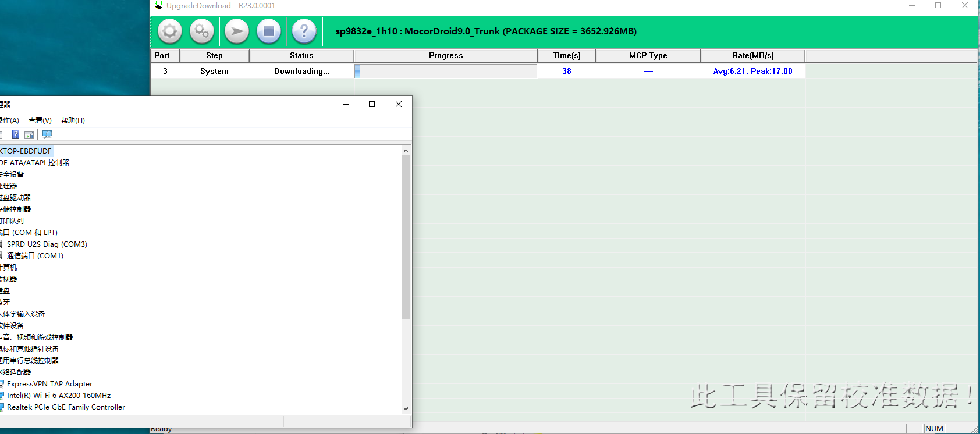This screenshot has height=434, width=980.
Task: Click the Status column header
Action: tap(301, 56)
